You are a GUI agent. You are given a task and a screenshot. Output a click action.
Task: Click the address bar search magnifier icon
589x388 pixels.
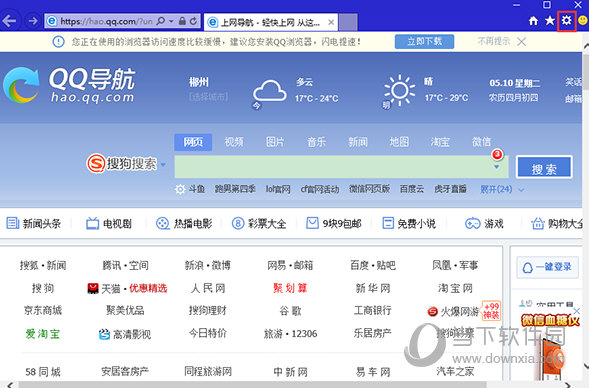[x=160, y=21]
